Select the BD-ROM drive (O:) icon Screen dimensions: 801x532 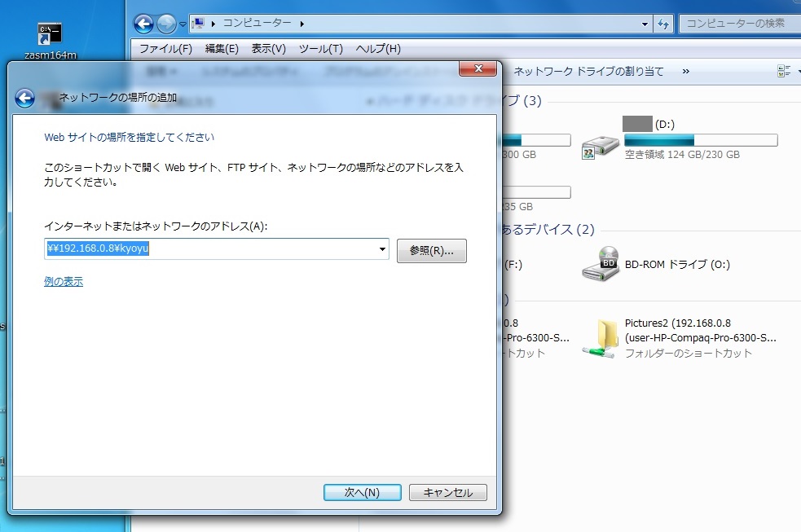point(601,264)
